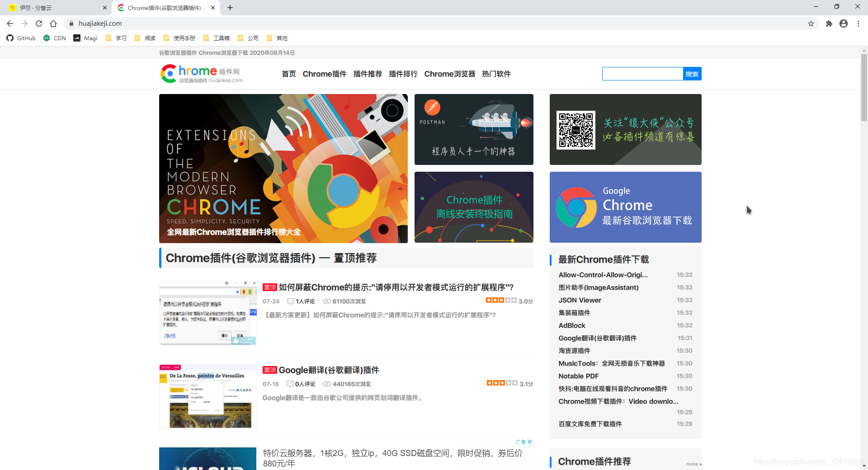The width and height of the screenshot is (868, 470).
Task: Bookmark this page with the star icon
Action: click(811, 23)
